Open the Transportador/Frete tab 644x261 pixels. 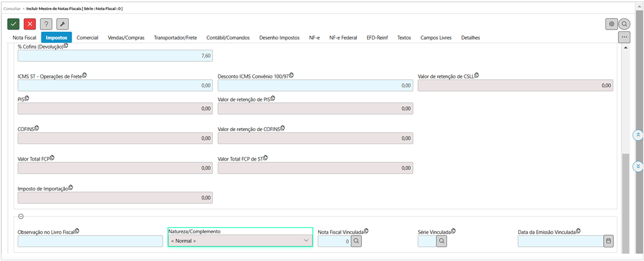point(175,38)
